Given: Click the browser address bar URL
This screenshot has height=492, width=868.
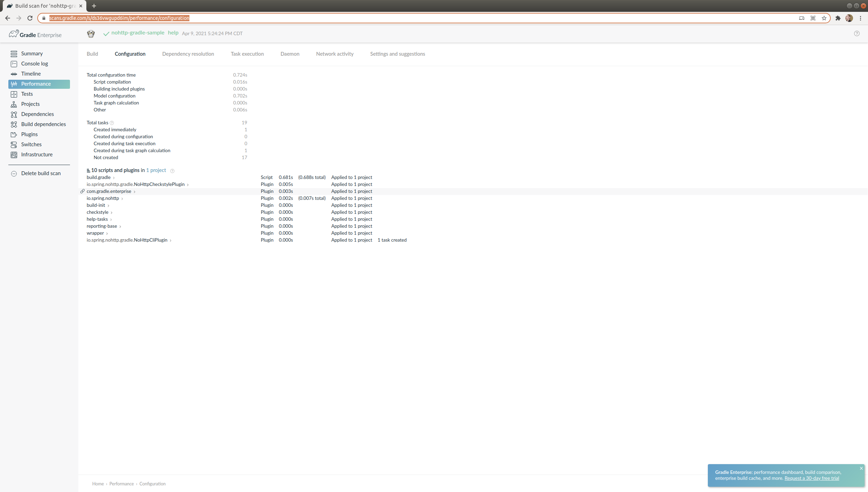Looking at the screenshot, I should 119,18.
